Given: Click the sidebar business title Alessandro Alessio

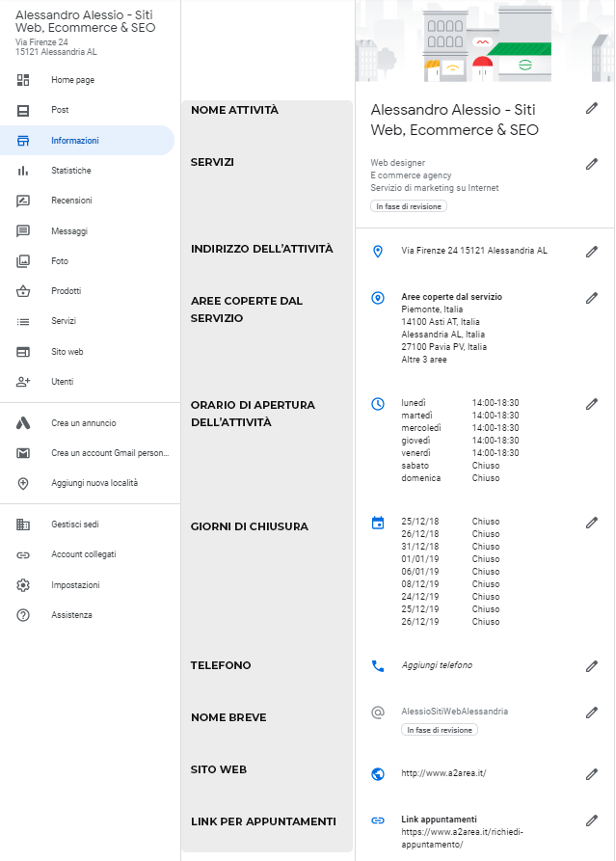Looking at the screenshot, I should click(x=85, y=21).
